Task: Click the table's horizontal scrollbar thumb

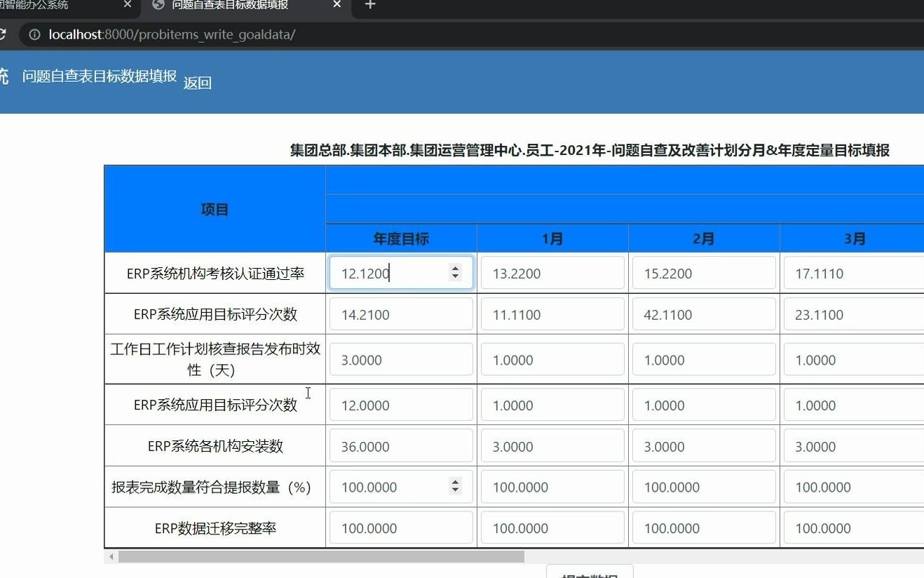Action: point(321,557)
